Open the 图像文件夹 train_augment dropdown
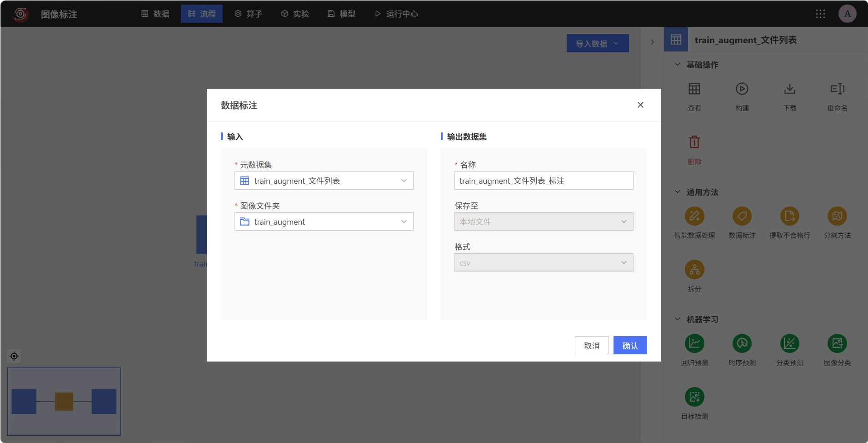Image resolution: width=868 pixels, height=443 pixels. 324,221
